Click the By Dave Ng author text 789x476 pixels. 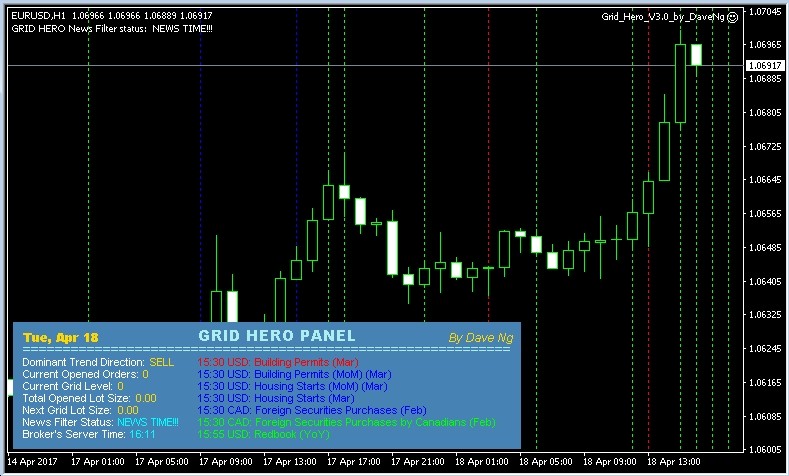[481, 338]
